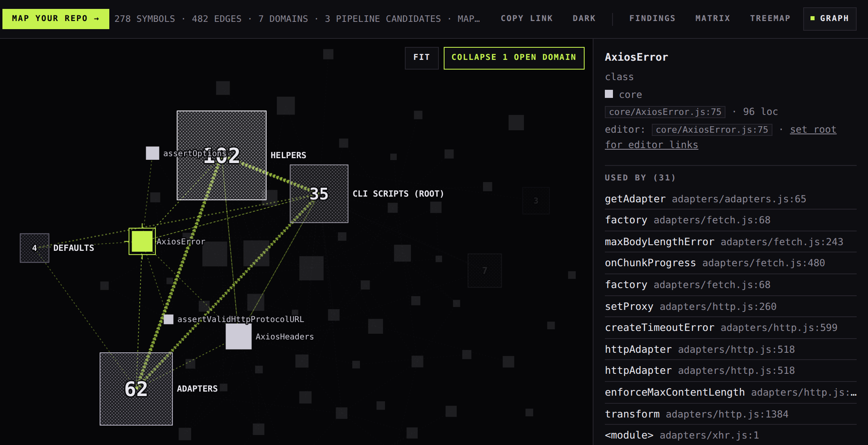Click the AxiosError title in details panel

(x=636, y=57)
